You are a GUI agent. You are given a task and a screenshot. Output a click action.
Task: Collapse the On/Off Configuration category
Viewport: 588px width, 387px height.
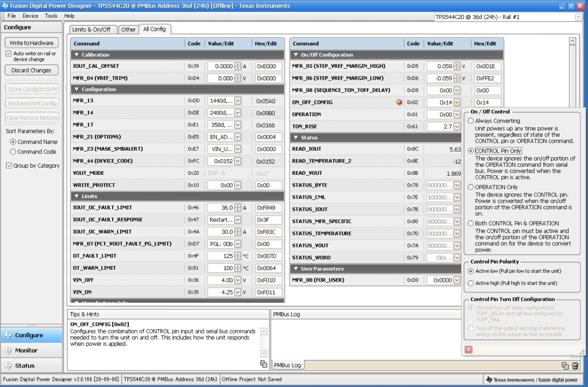point(296,55)
